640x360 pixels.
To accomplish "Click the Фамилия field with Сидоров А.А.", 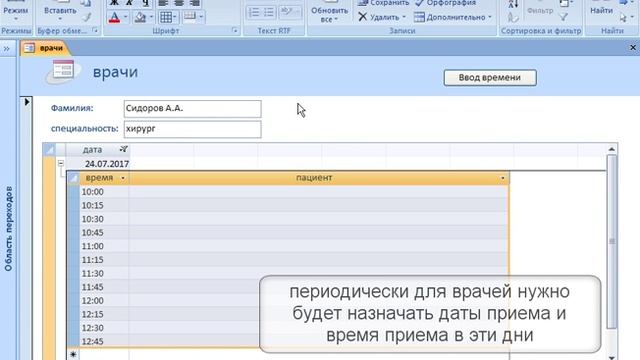I will [192, 109].
